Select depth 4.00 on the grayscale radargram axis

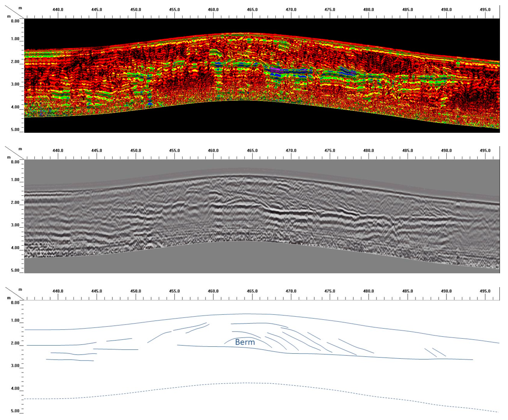click(15, 248)
